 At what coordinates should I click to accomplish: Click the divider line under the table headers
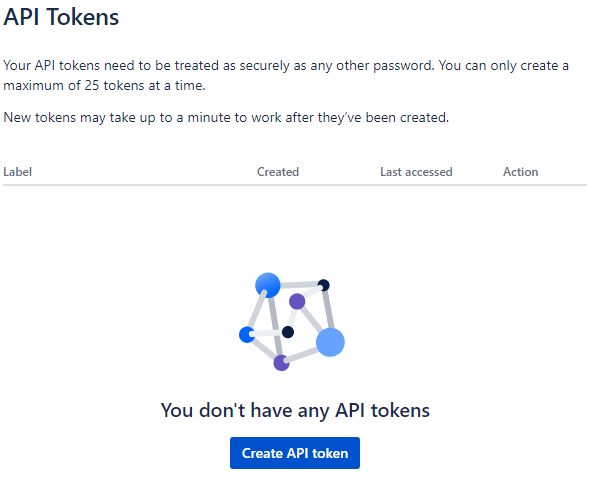295,185
